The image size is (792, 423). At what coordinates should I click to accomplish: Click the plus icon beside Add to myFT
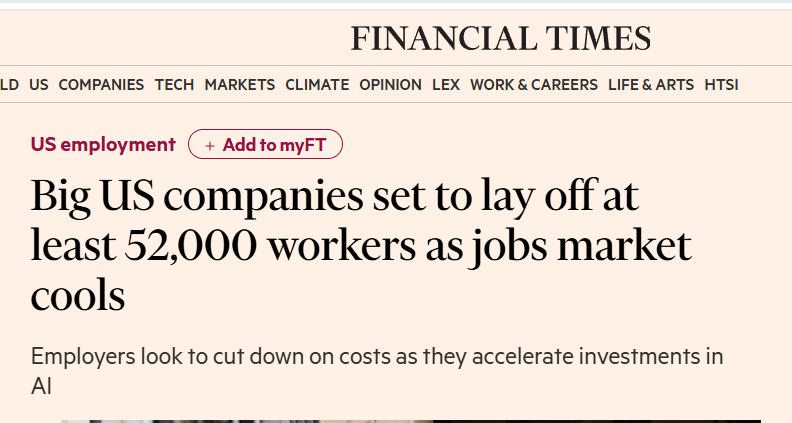pyautogui.click(x=210, y=145)
